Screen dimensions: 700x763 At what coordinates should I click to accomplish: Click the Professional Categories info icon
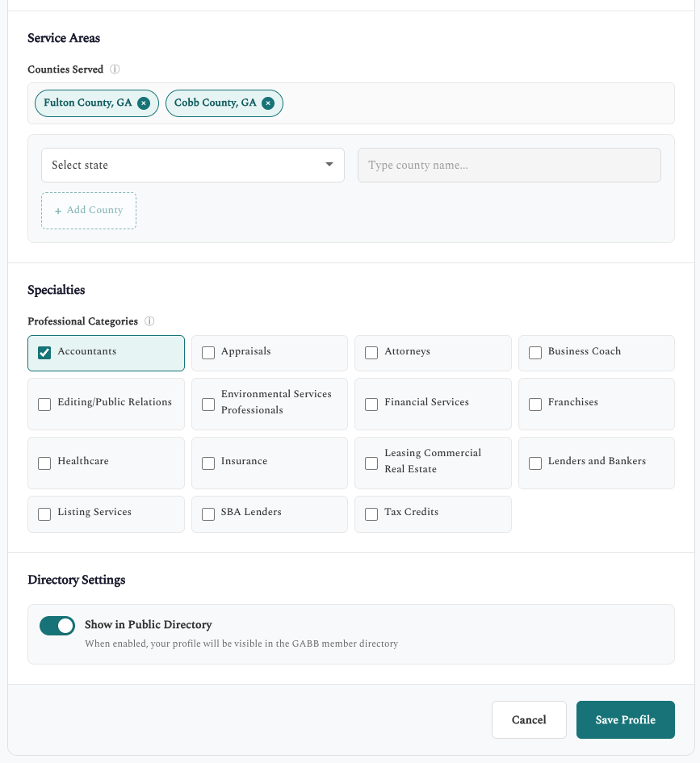(x=149, y=321)
